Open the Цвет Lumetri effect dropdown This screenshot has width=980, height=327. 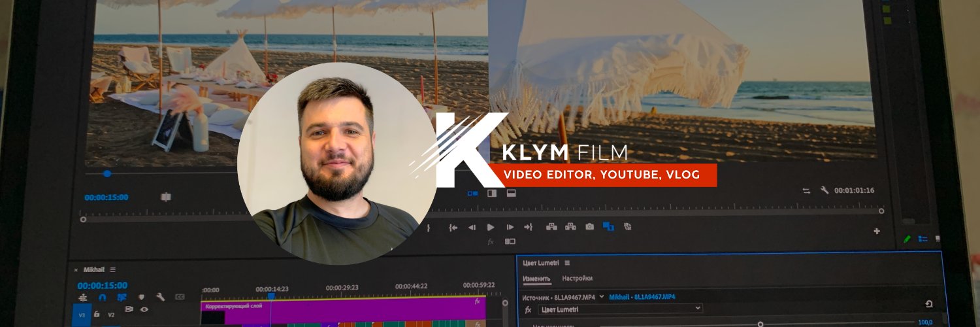tap(620, 309)
